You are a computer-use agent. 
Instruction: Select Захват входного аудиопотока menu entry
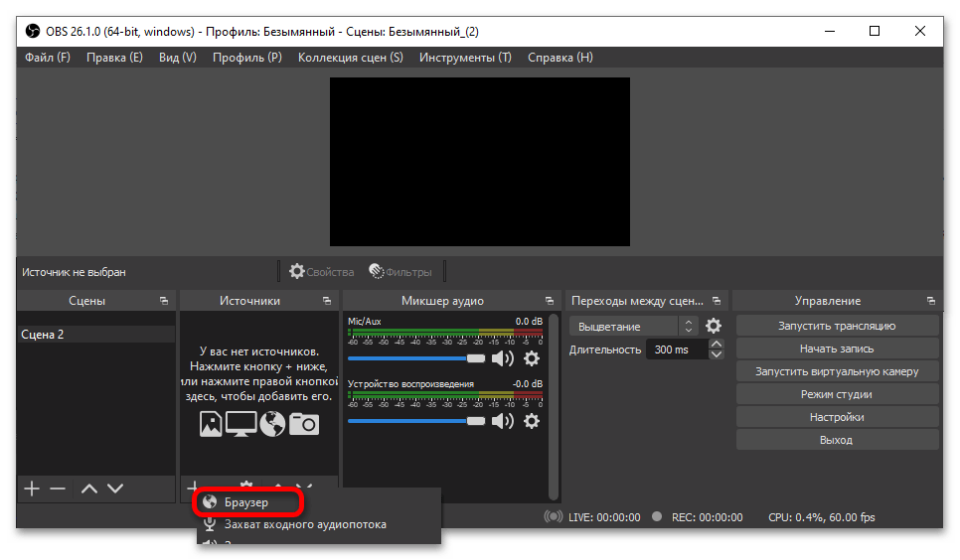click(x=305, y=524)
